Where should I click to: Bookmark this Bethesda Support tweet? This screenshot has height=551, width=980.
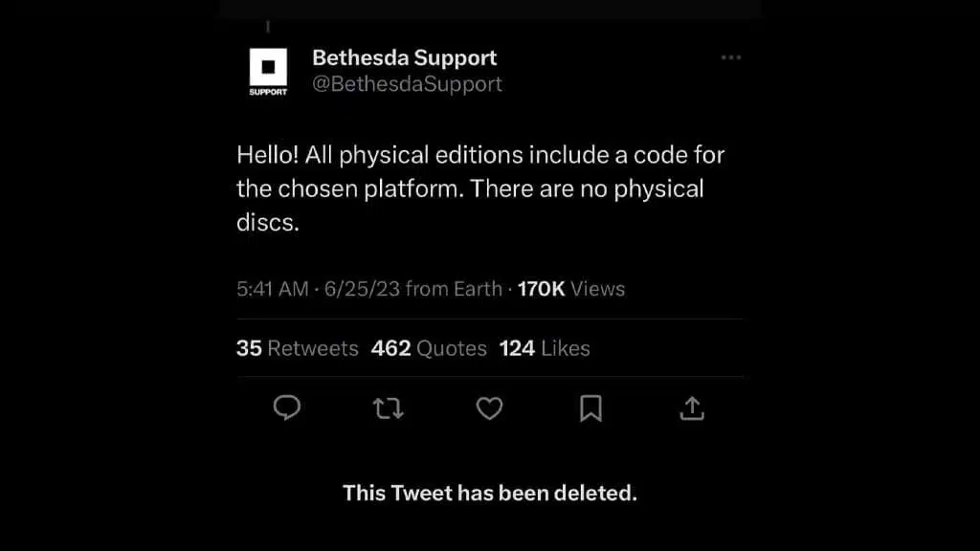coord(590,408)
